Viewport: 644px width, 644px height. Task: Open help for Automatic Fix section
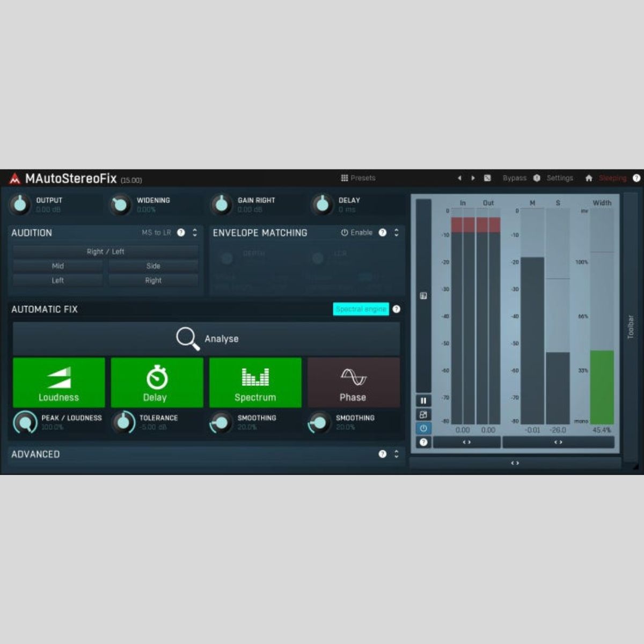[397, 309]
